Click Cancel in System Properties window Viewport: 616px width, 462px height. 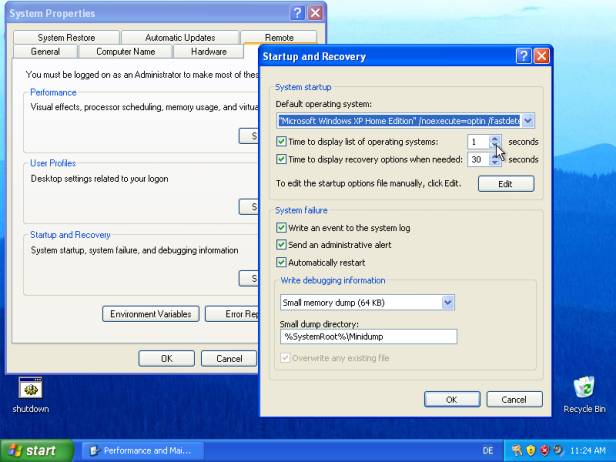pyautogui.click(x=229, y=358)
